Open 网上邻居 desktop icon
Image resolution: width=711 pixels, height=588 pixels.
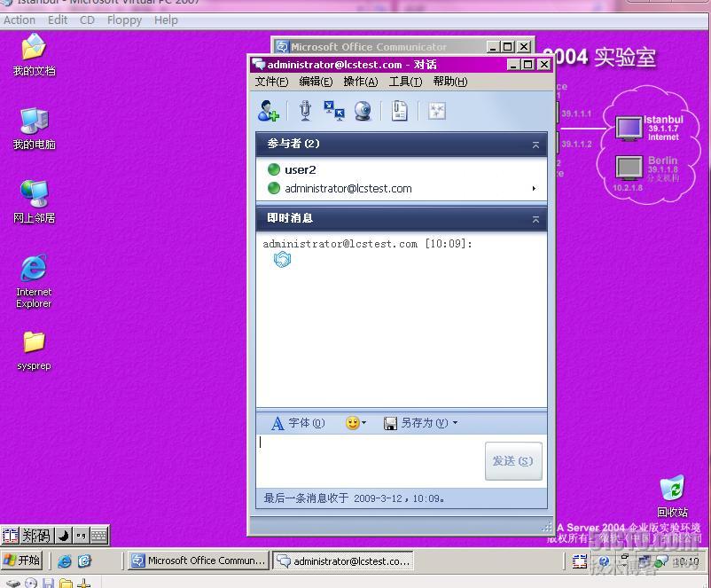[34, 202]
